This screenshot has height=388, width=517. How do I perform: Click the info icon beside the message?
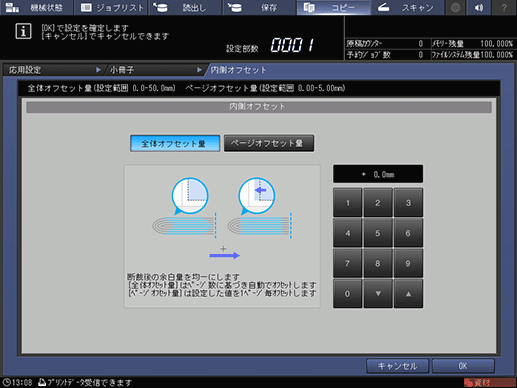click(x=23, y=31)
